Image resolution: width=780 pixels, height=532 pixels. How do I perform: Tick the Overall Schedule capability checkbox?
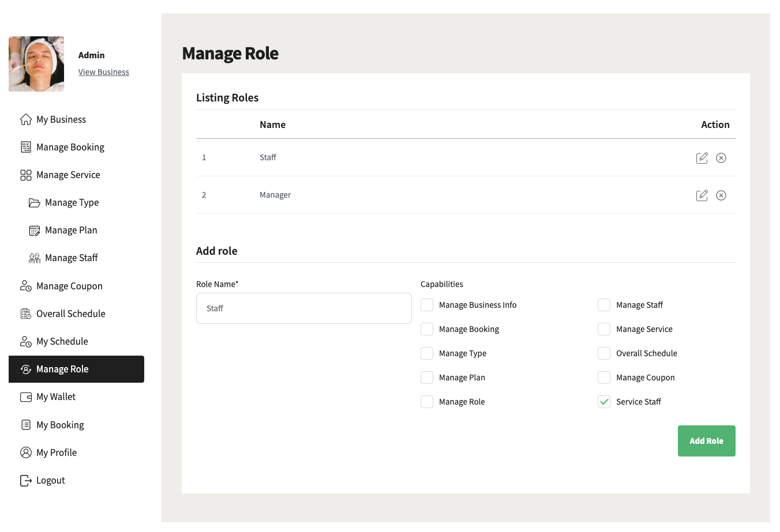604,353
